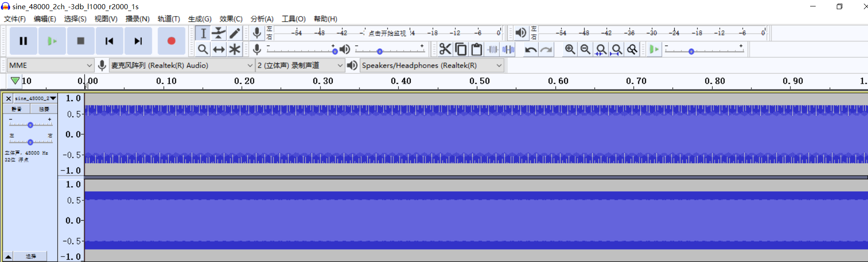This screenshot has height=262, width=868.
Task: Adjust the recording volume slider
Action: (301, 50)
